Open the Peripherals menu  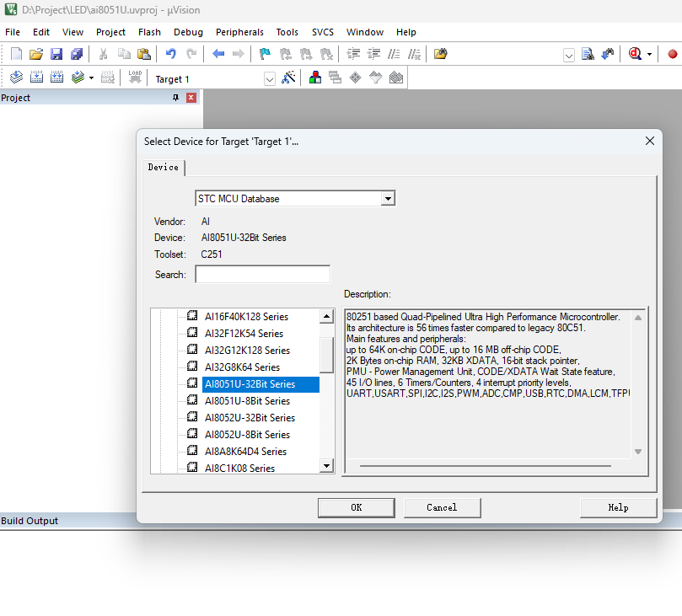[239, 32]
